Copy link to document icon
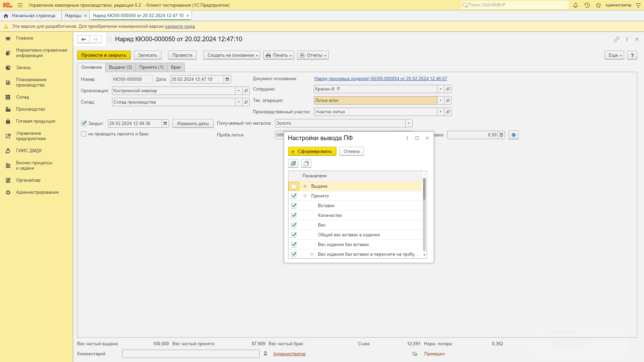 pos(616,40)
